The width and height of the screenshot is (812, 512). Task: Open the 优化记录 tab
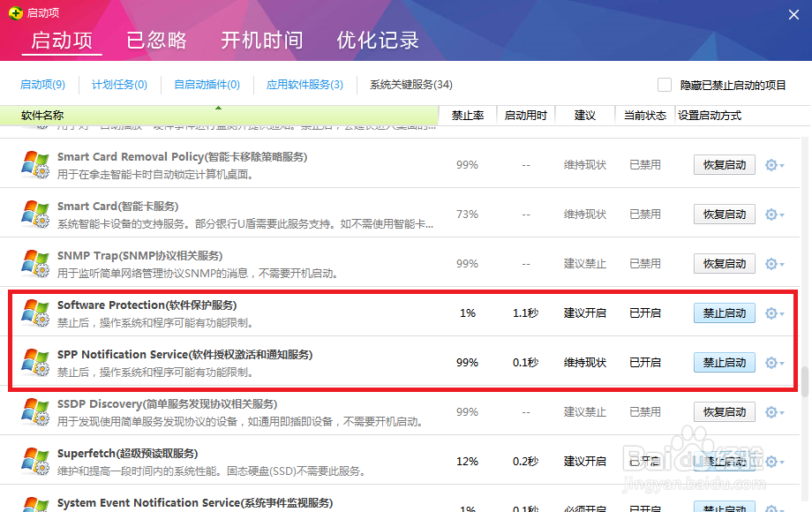click(x=378, y=41)
